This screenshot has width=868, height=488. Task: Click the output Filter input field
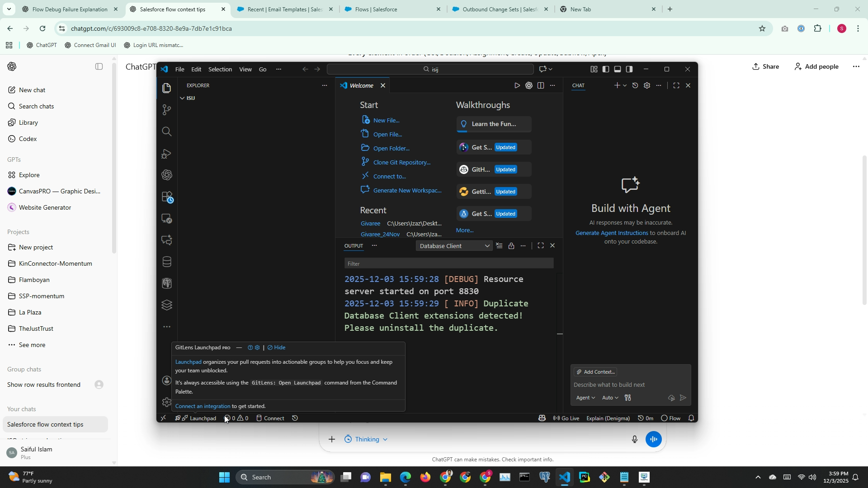[448, 263]
